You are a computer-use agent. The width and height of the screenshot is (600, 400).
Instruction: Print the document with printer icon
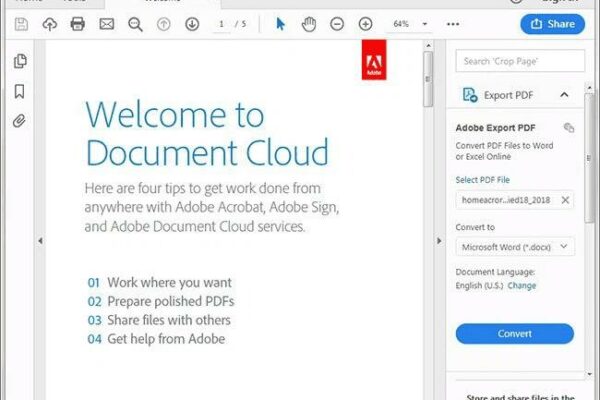78,24
